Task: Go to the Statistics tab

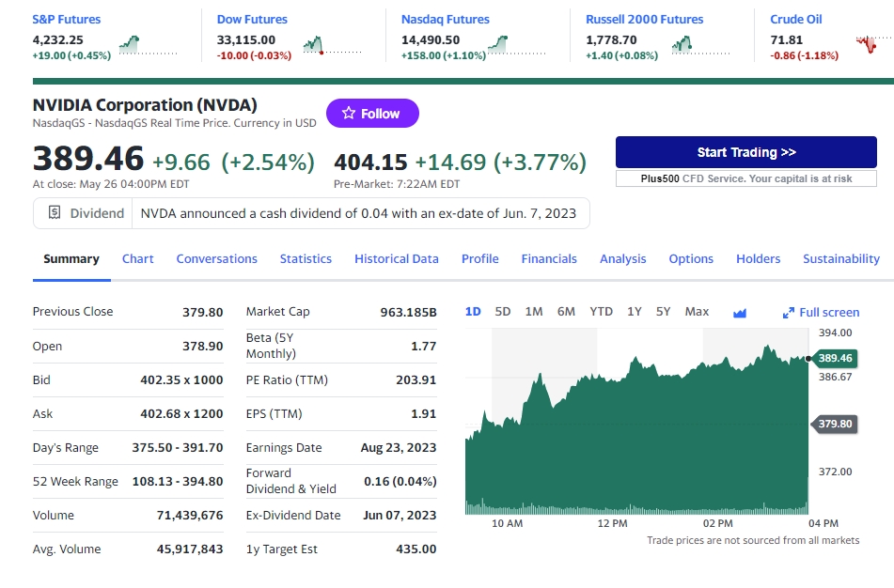Action: pyautogui.click(x=306, y=258)
